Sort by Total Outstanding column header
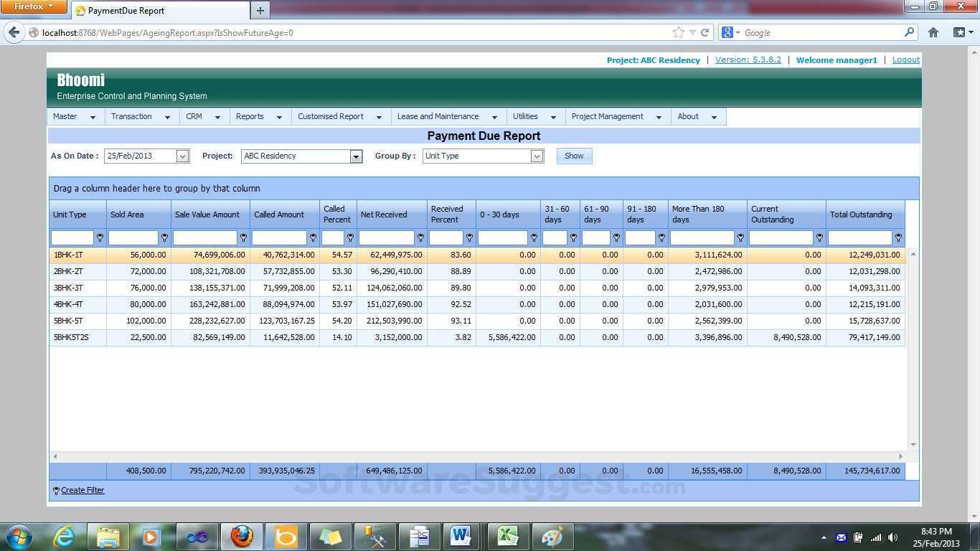The width and height of the screenshot is (980, 551). coord(865,215)
